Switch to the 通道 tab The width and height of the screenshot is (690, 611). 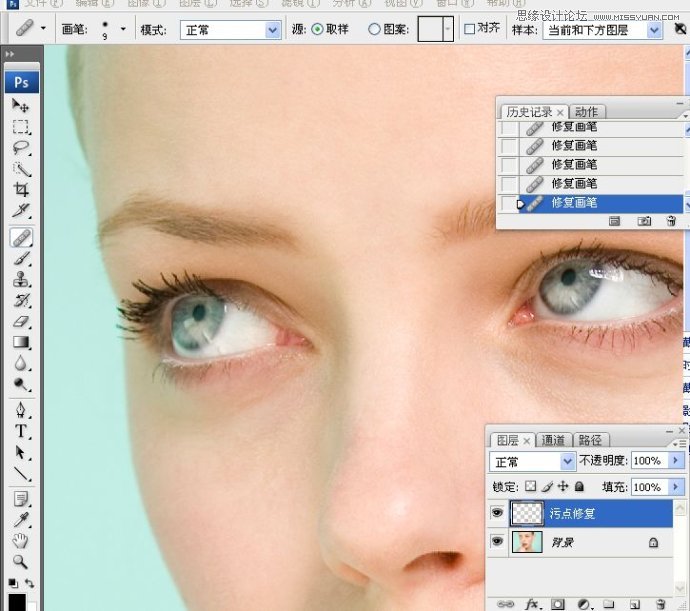553,440
